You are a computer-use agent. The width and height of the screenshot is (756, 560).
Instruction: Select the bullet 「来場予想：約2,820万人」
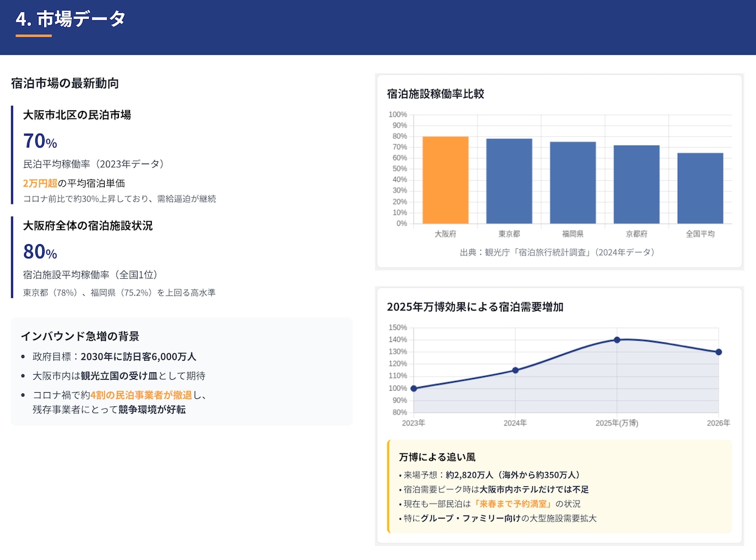(491, 475)
